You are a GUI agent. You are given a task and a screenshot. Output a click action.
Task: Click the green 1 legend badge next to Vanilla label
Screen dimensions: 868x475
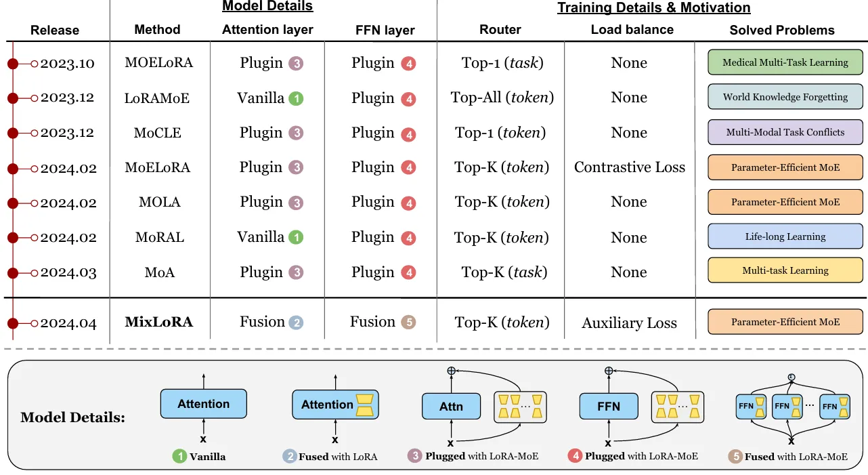coord(179,456)
